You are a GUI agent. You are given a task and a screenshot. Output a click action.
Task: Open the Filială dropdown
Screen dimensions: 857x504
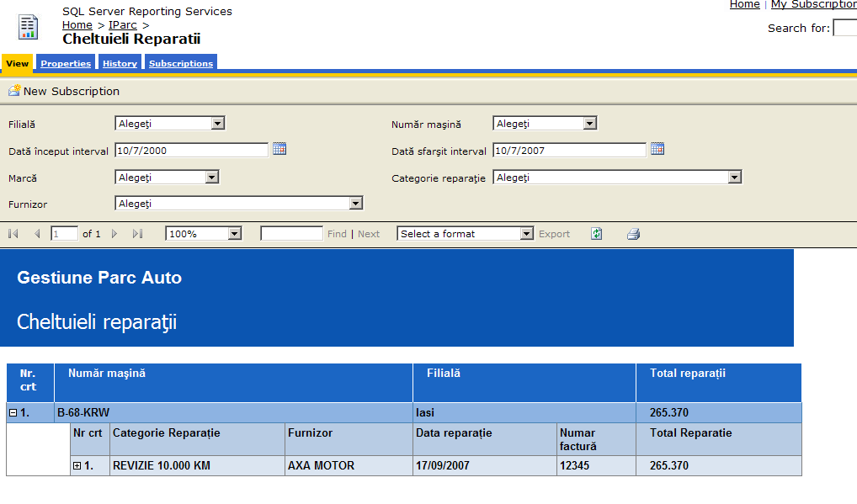coord(170,124)
